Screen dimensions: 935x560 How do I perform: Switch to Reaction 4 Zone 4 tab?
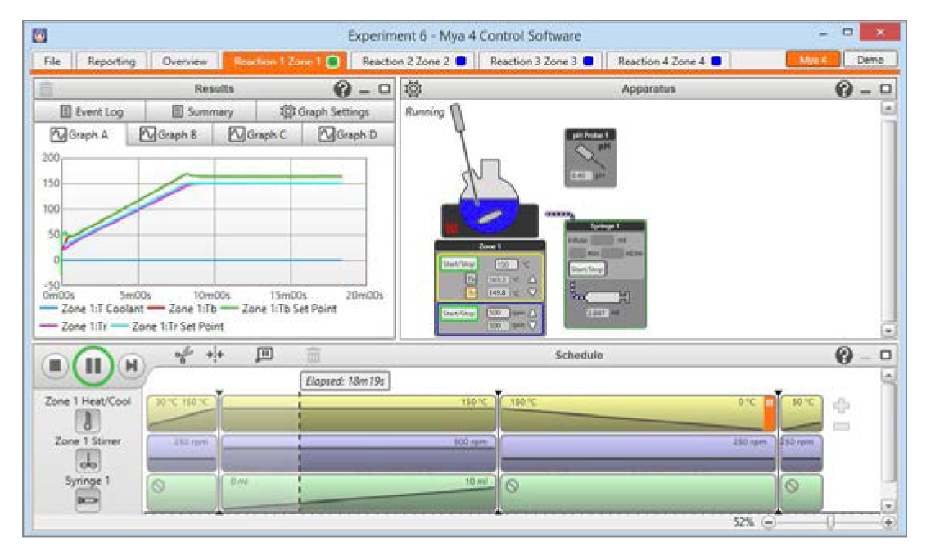point(668,61)
